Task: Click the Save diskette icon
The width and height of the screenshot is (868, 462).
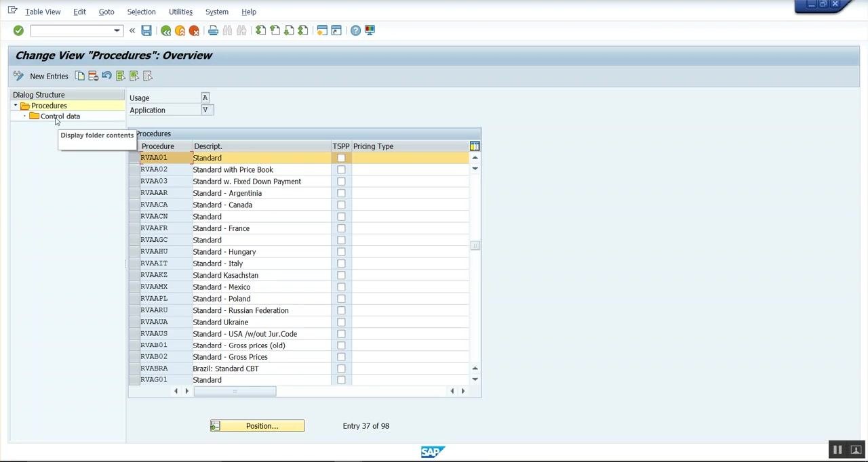Action: (x=146, y=30)
